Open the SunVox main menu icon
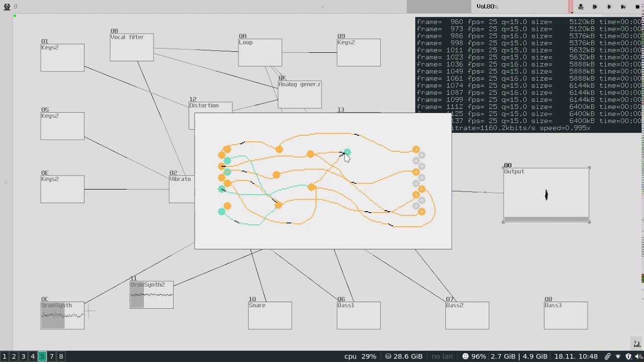644x362 pixels. pyautogui.click(x=7, y=7)
